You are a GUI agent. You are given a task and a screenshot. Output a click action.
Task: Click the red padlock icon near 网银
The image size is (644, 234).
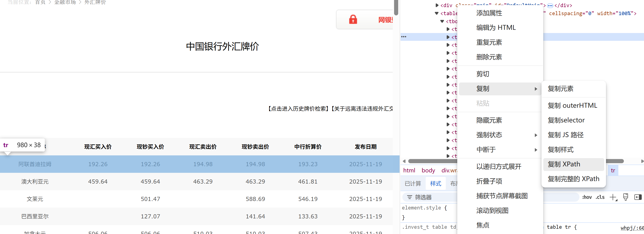[x=353, y=19]
